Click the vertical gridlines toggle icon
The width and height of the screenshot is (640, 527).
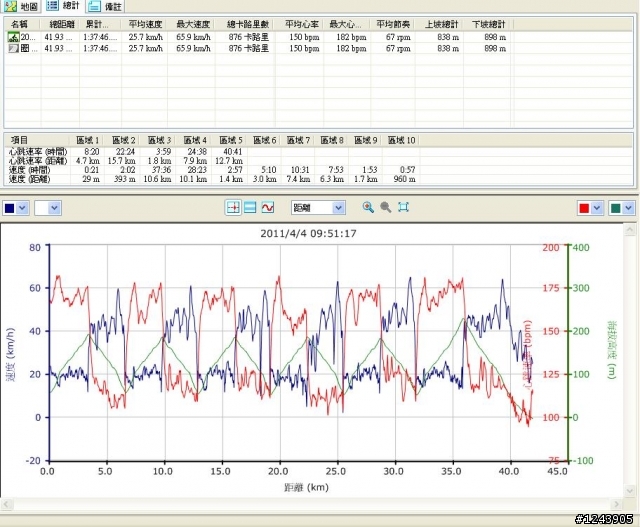click(233, 208)
